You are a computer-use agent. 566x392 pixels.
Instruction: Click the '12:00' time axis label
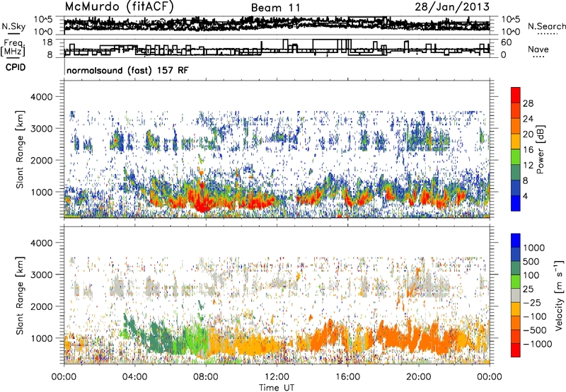point(277,377)
